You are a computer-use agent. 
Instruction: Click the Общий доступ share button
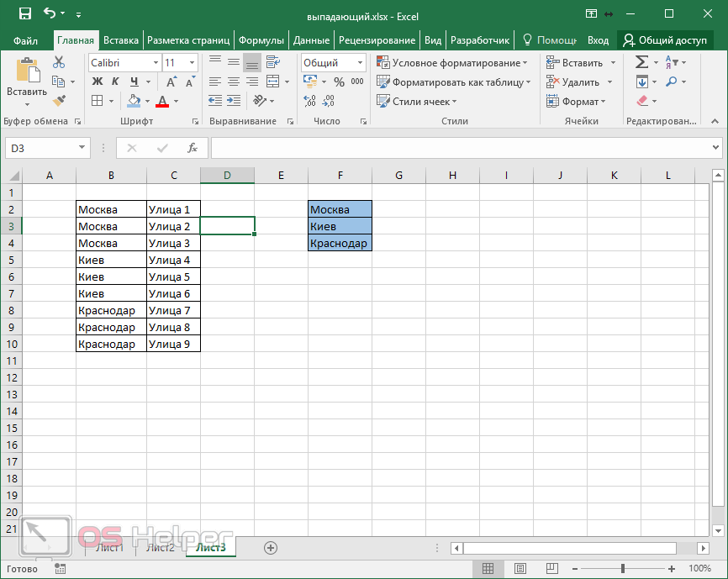click(x=664, y=39)
